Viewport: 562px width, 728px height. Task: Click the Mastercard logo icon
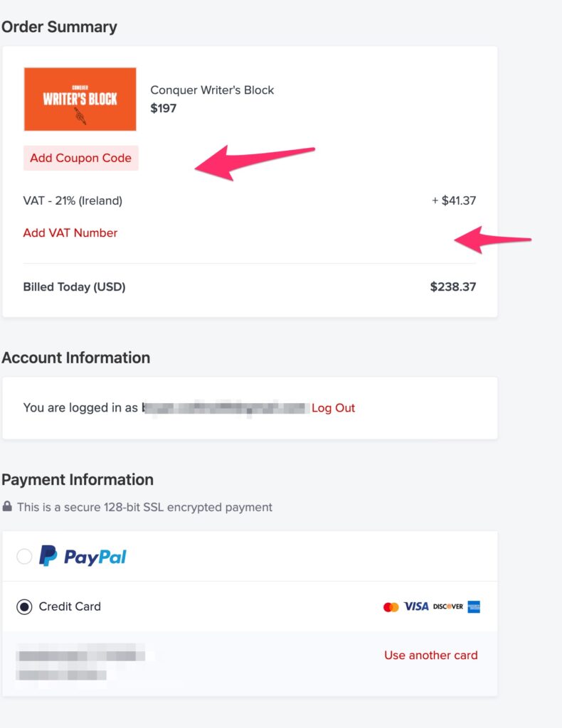391,607
